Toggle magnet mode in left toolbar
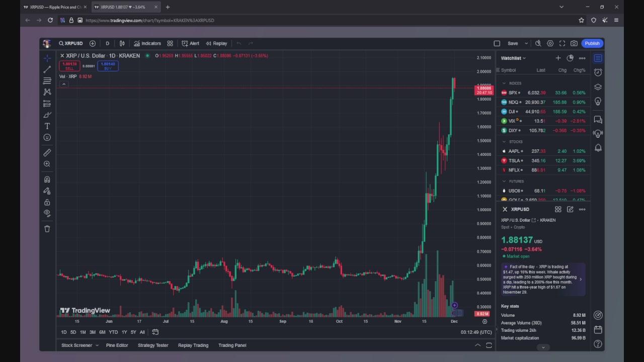This screenshot has width=644, height=362. click(47, 179)
